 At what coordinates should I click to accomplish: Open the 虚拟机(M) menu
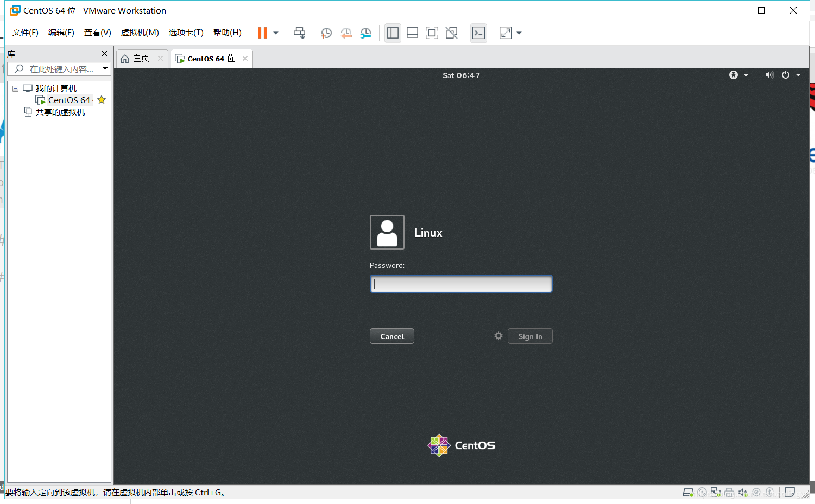(x=140, y=33)
